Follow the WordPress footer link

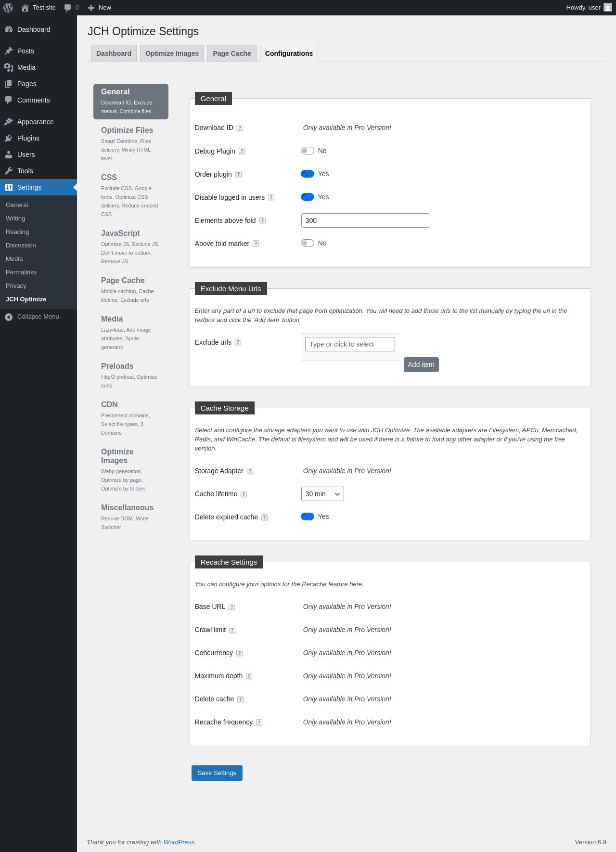(179, 842)
